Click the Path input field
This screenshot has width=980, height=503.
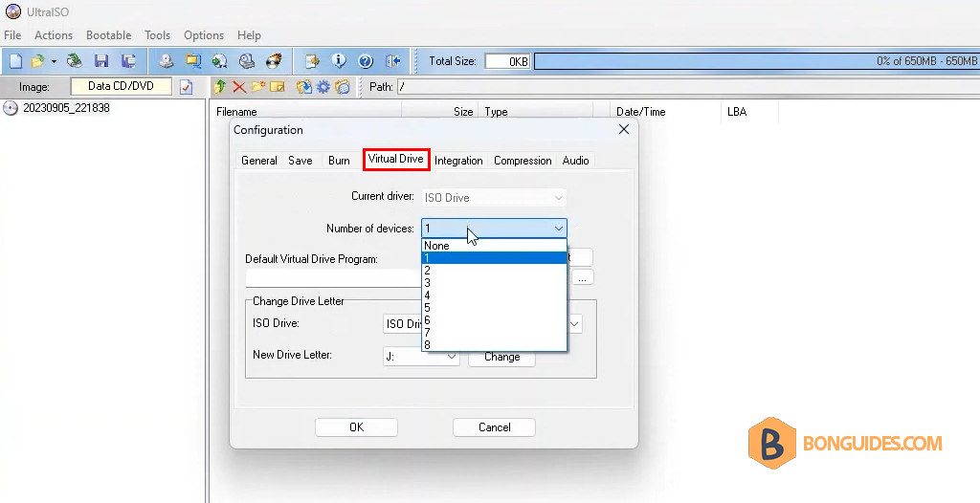(688, 87)
